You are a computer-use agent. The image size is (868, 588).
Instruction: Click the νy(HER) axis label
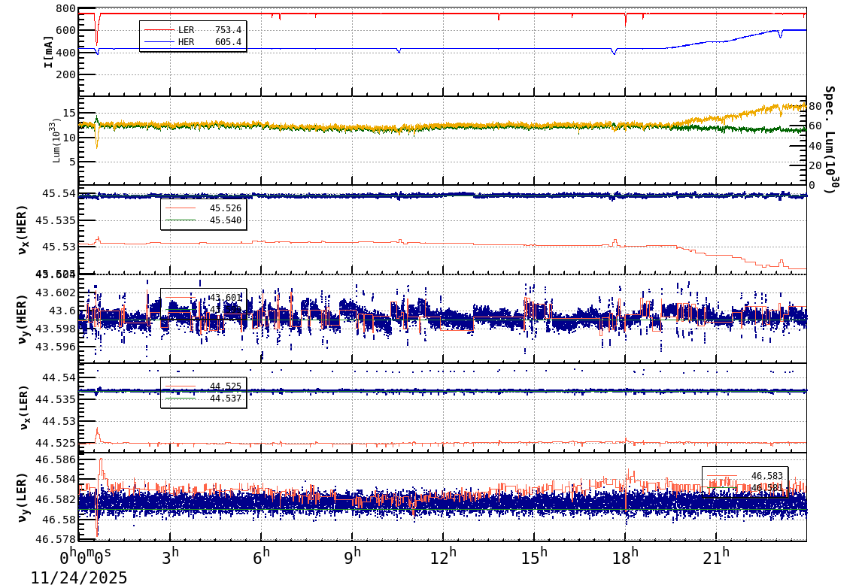[22, 319]
